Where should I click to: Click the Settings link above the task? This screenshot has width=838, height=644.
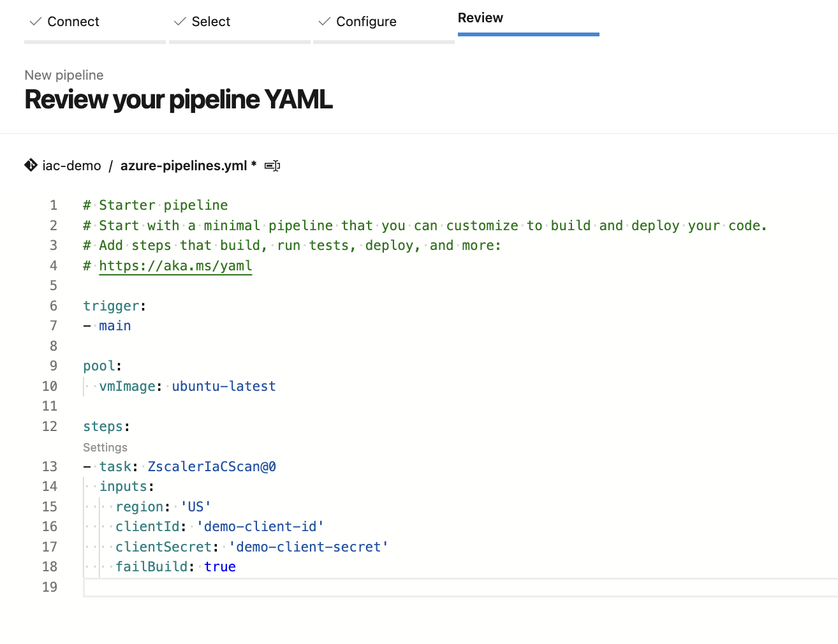(105, 448)
